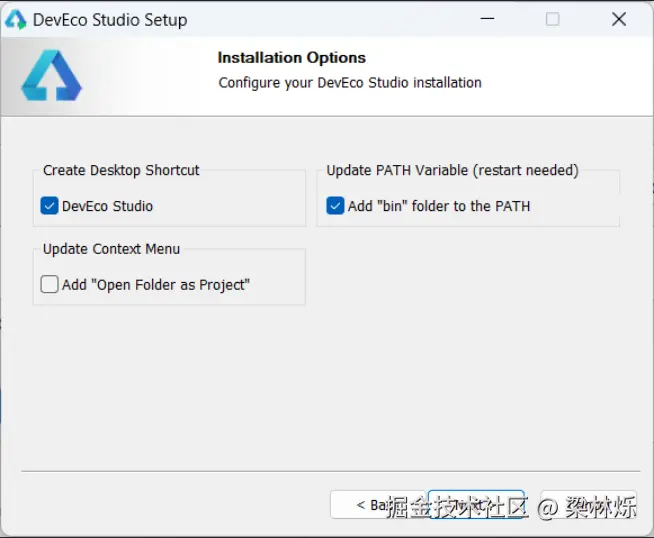Click the disabled maximize window button
This screenshot has height=538, width=654.
(552, 20)
